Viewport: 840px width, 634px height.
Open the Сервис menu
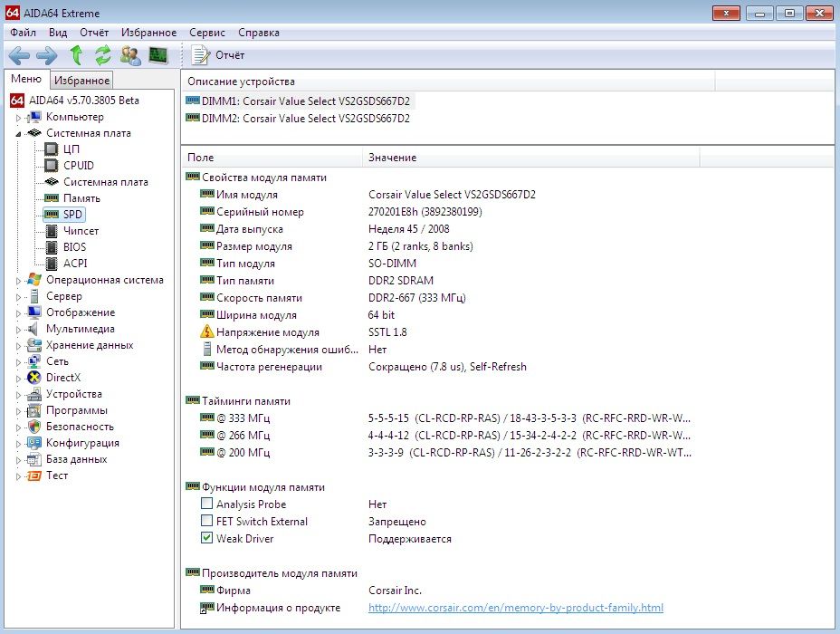206,33
